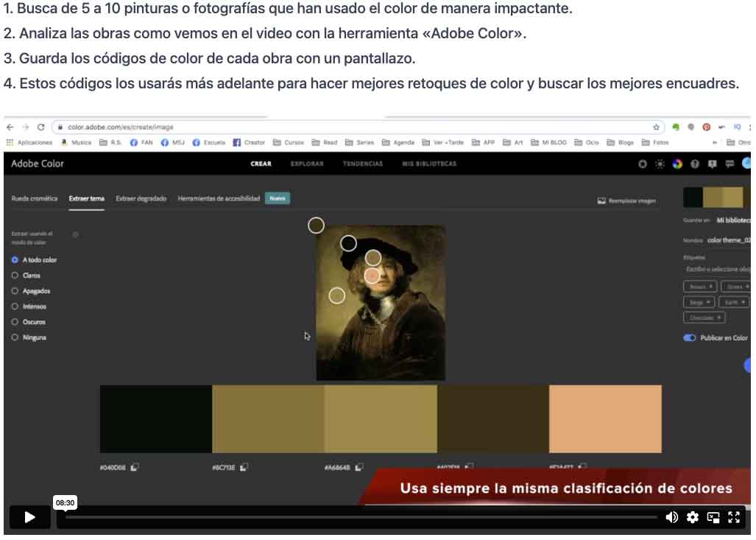This screenshot has width=756, height=540.
Task: Open the chat feedback icon in header
Action: [x=729, y=164]
